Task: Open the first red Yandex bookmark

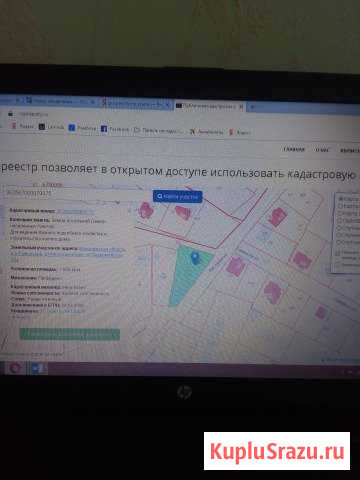Action: 23,126
